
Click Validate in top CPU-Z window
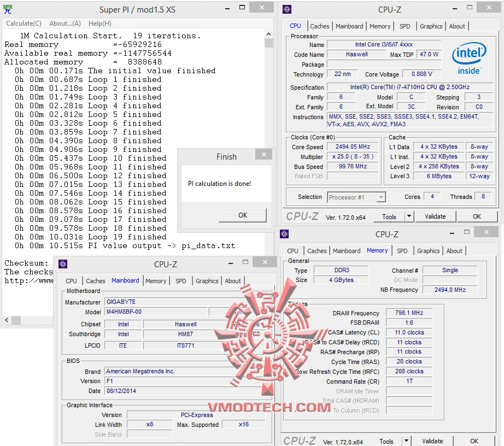435,217
